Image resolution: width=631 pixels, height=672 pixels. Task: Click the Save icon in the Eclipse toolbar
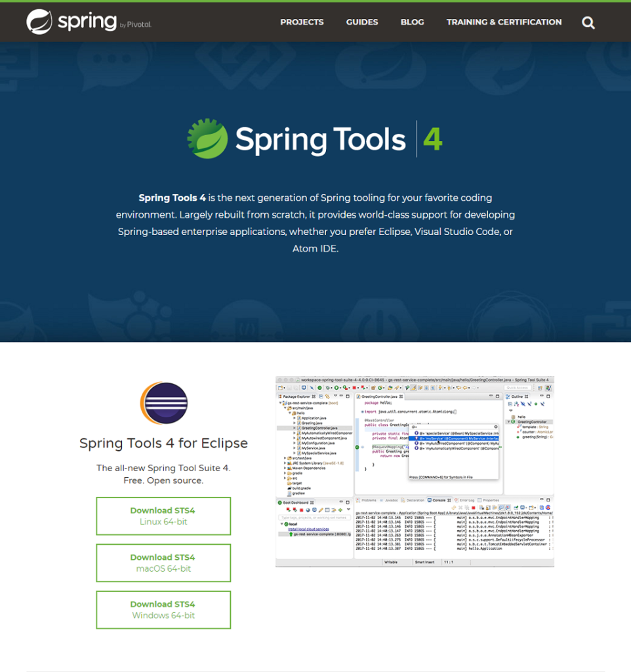(x=289, y=387)
